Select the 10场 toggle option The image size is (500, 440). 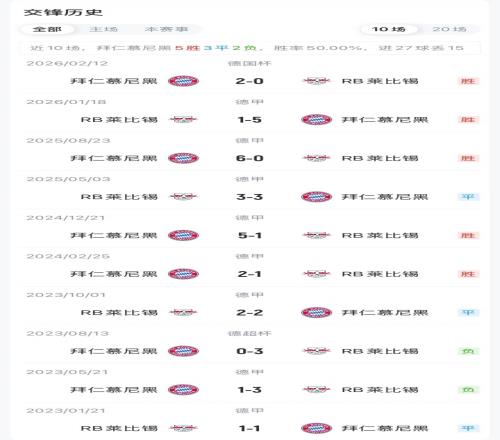click(389, 29)
